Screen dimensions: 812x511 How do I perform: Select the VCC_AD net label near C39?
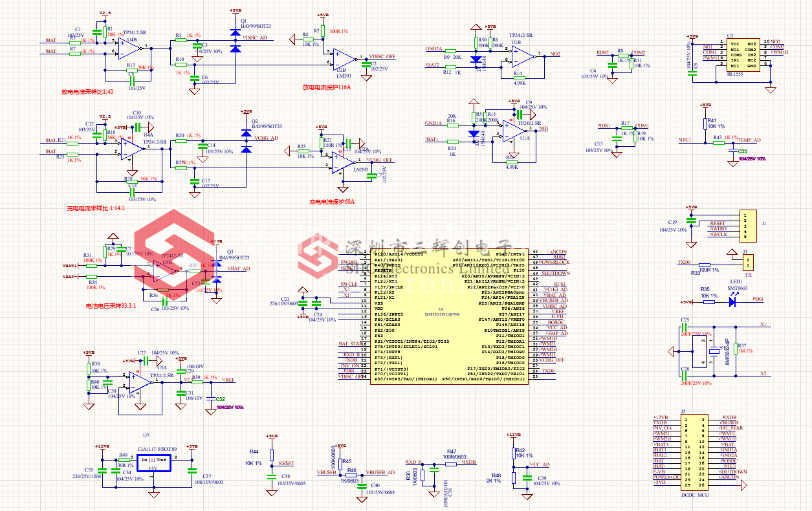click(540, 465)
